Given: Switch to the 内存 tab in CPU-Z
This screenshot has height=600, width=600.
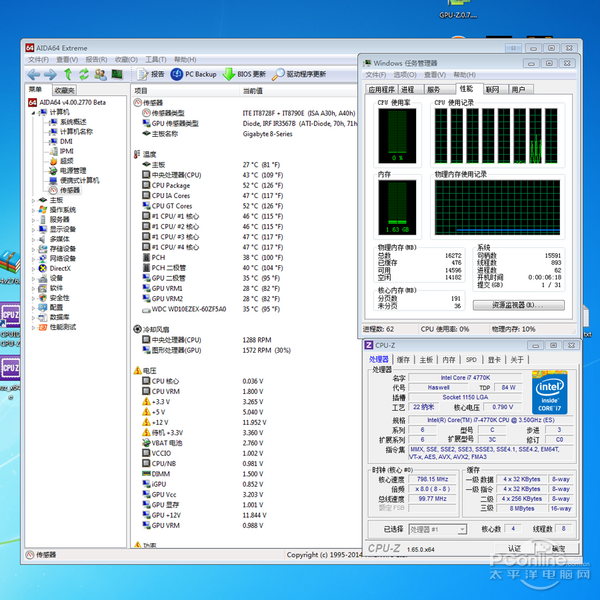Looking at the screenshot, I should (448, 359).
